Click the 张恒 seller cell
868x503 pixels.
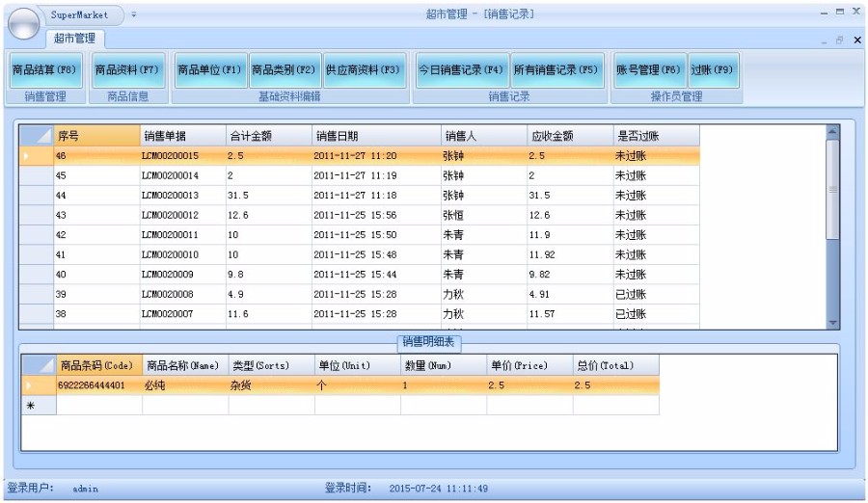[x=484, y=215]
